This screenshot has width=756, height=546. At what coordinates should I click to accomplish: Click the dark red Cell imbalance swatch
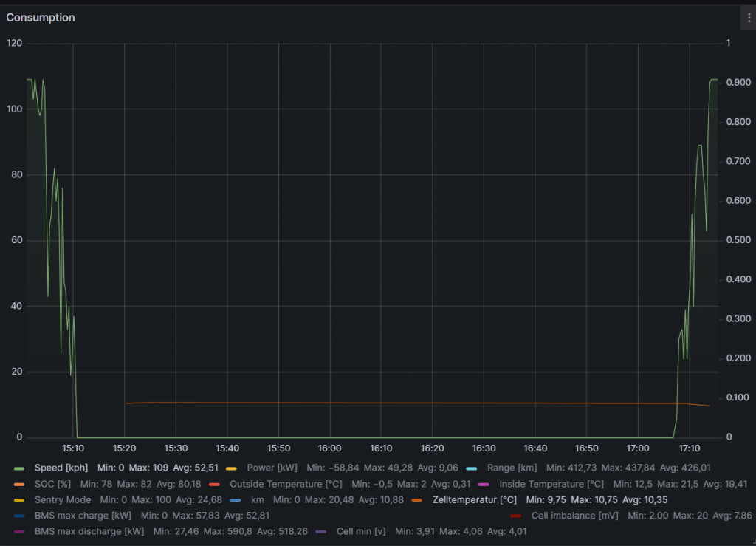point(515,516)
